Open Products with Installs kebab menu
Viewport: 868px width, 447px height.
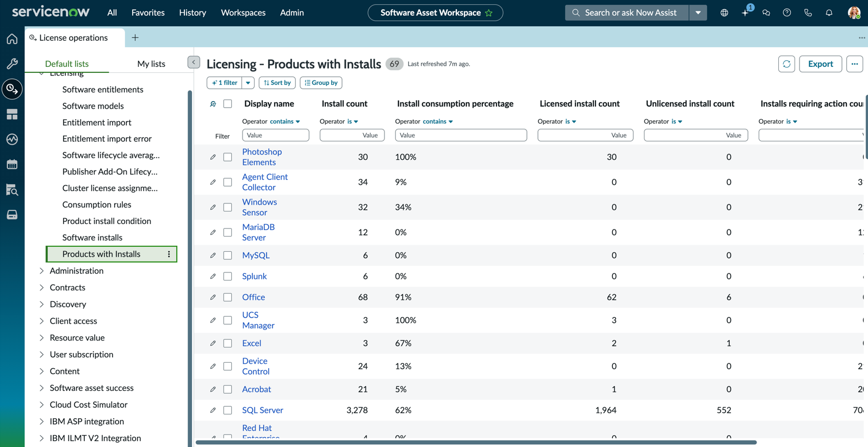tap(169, 254)
